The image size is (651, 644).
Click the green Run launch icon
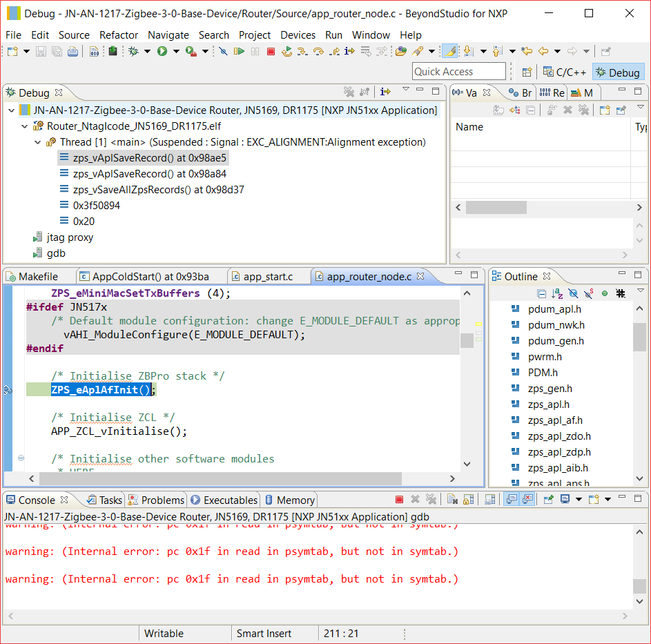[x=162, y=52]
